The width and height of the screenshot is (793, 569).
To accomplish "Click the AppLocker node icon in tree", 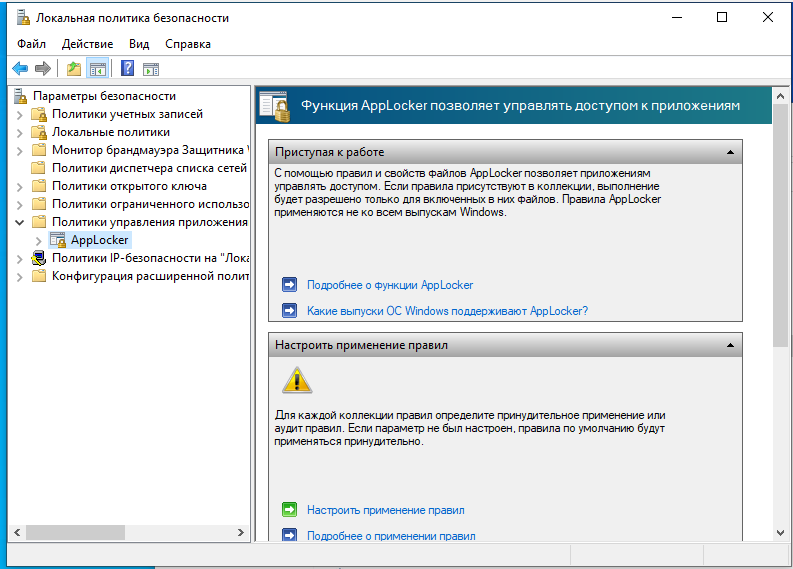I will click(x=58, y=240).
